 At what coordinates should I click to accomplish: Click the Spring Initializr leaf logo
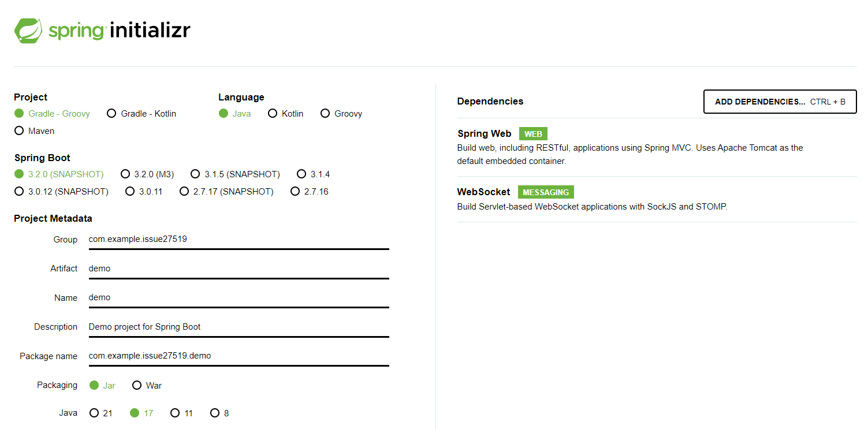[x=28, y=31]
